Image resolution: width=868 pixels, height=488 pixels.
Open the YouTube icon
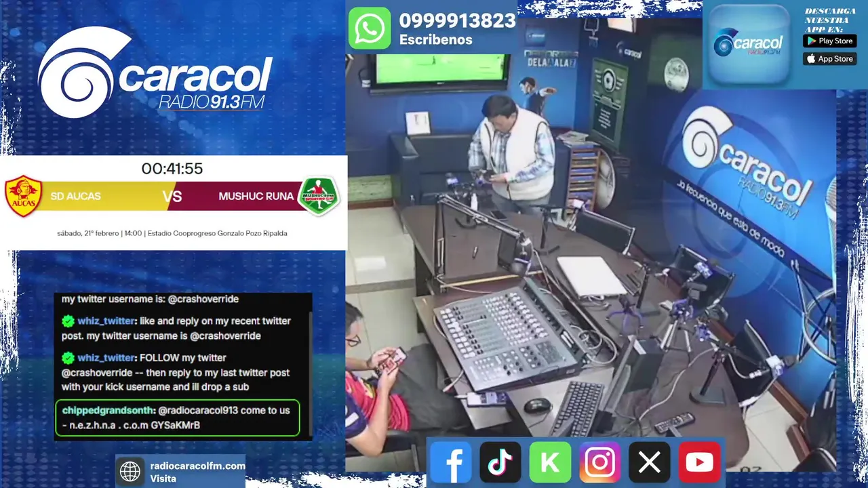tap(699, 462)
